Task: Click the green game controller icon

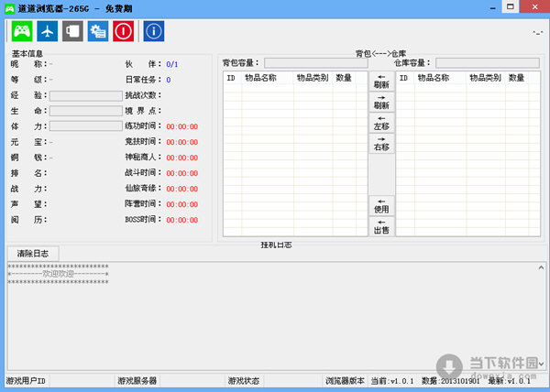Action: pyautogui.click(x=21, y=31)
